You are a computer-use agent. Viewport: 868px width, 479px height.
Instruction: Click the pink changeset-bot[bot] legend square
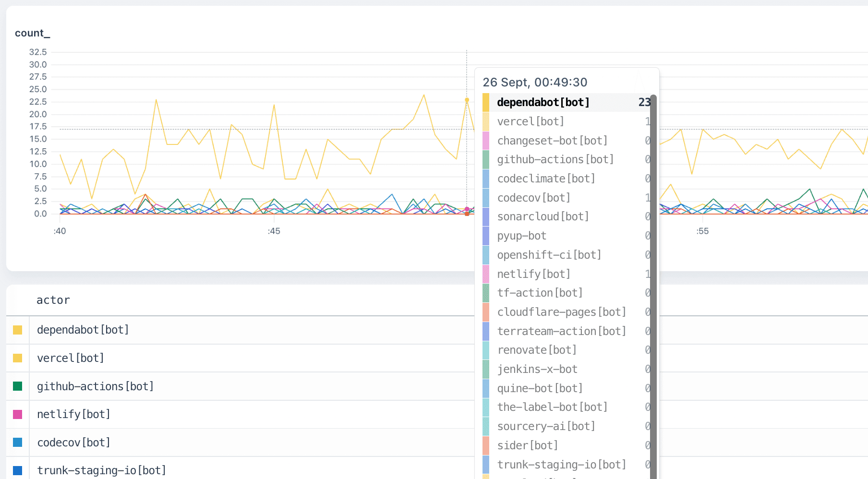pyautogui.click(x=486, y=140)
